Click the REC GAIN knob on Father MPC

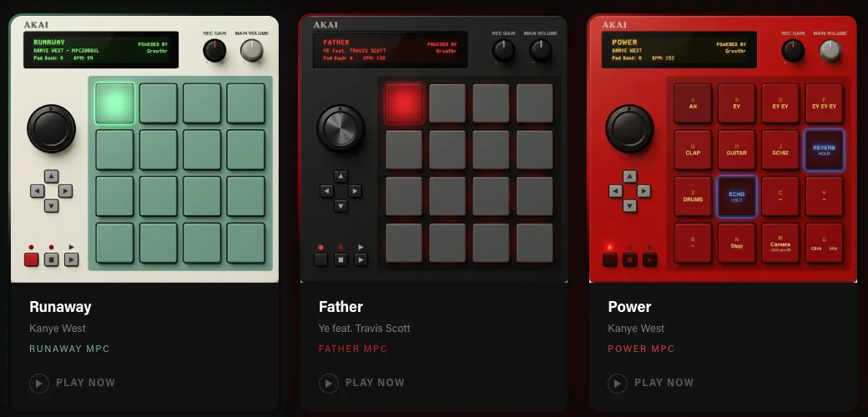coord(504,50)
